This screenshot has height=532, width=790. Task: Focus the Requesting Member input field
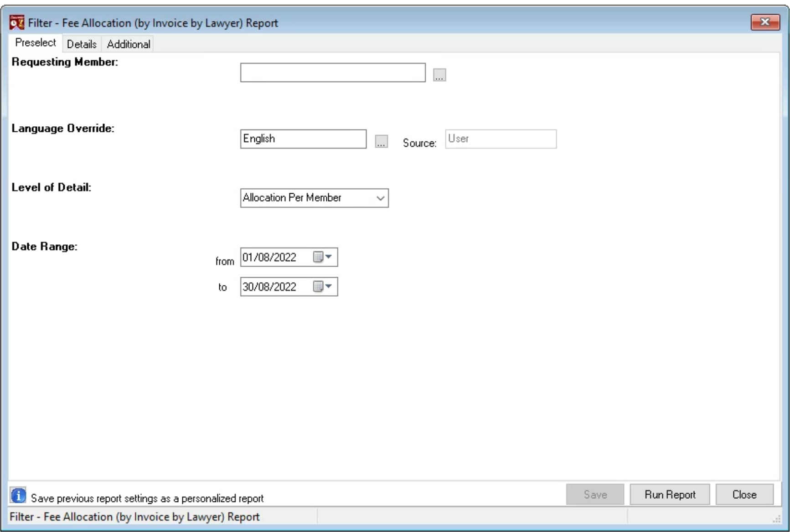coord(333,72)
